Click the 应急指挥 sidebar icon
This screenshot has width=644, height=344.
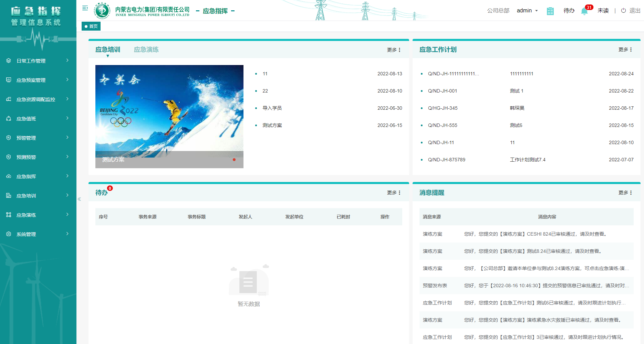click(9, 176)
